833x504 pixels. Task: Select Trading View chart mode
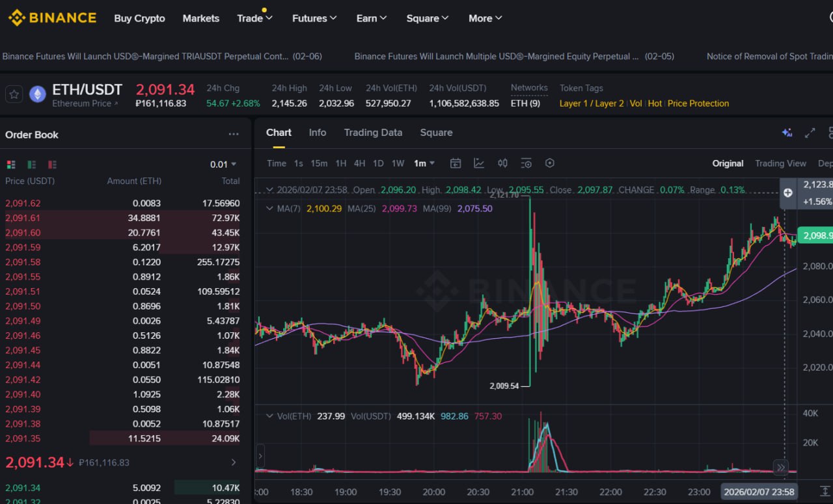(780, 163)
